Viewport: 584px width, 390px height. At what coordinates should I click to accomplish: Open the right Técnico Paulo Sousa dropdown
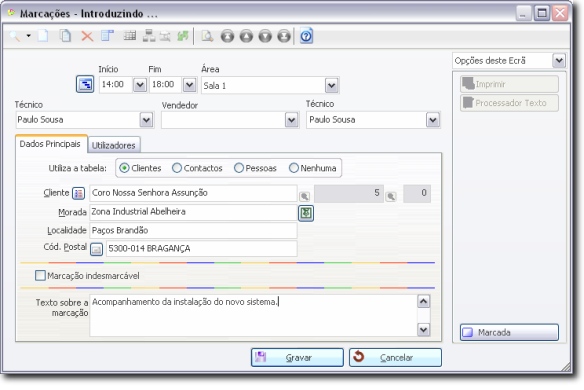(x=433, y=120)
